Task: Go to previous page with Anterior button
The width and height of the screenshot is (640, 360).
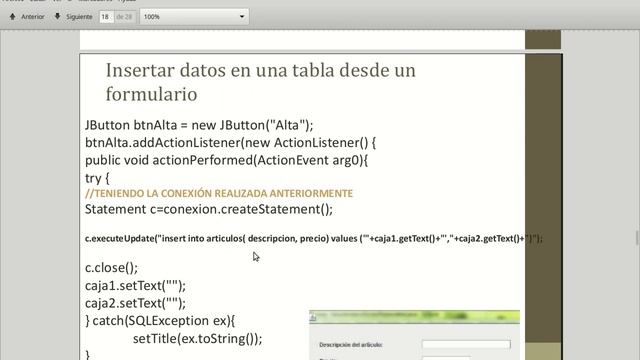Action: [x=27, y=17]
